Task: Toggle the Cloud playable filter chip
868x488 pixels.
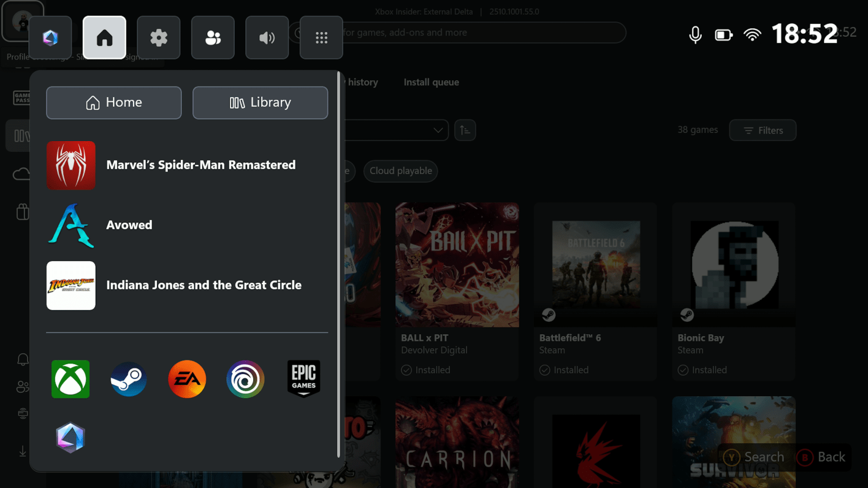Action: tap(401, 171)
